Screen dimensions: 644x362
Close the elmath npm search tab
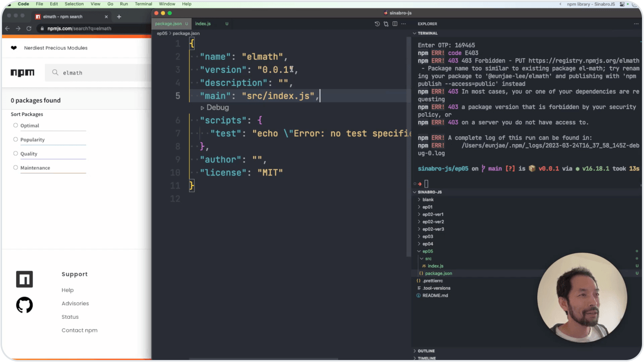click(106, 17)
